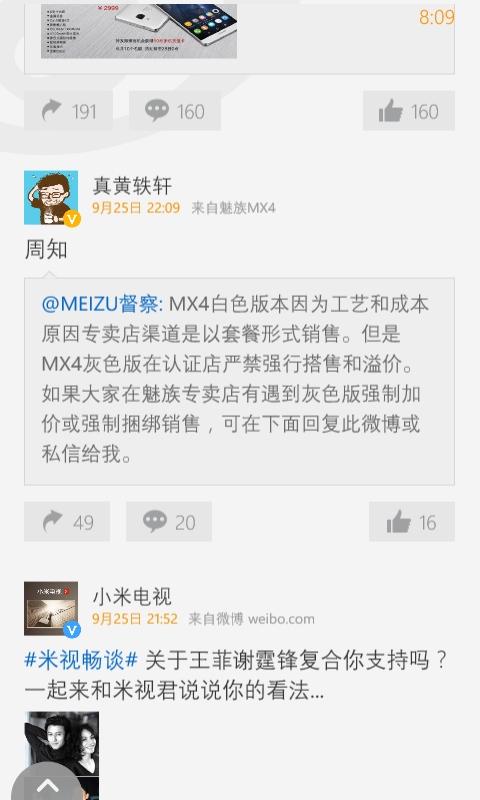Like 真黄轶轩's post with 16 likes
The height and width of the screenshot is (800, 480).
coord(412,521)
